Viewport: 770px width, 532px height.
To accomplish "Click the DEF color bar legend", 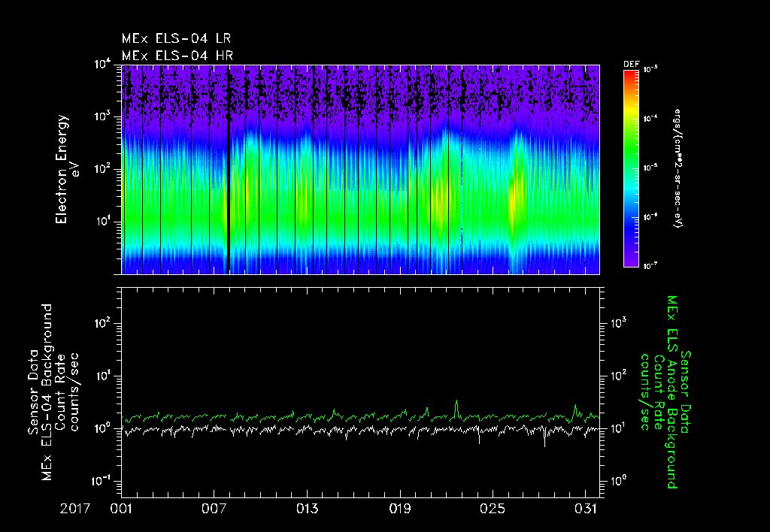I will 631,169.
